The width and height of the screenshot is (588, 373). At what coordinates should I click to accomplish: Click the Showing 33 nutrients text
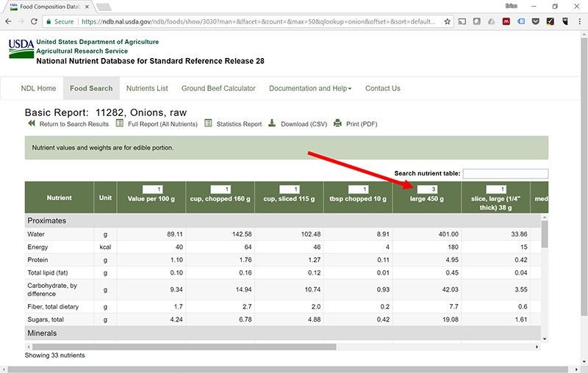[x=54, y=355]
